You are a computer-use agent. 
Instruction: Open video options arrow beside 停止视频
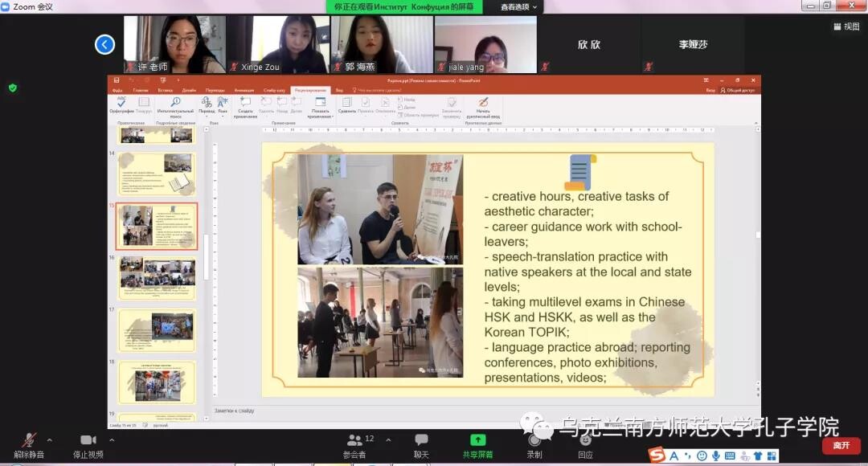point(112,440)
